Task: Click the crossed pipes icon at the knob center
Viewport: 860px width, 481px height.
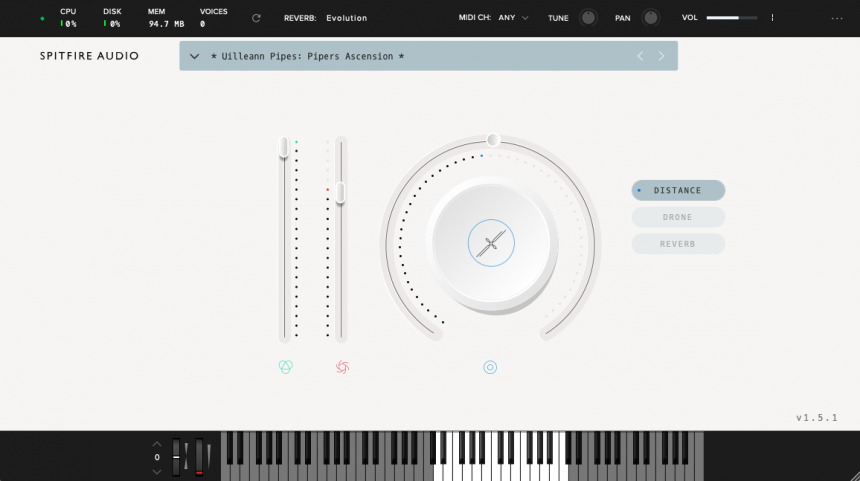Action: click(491, 243)
